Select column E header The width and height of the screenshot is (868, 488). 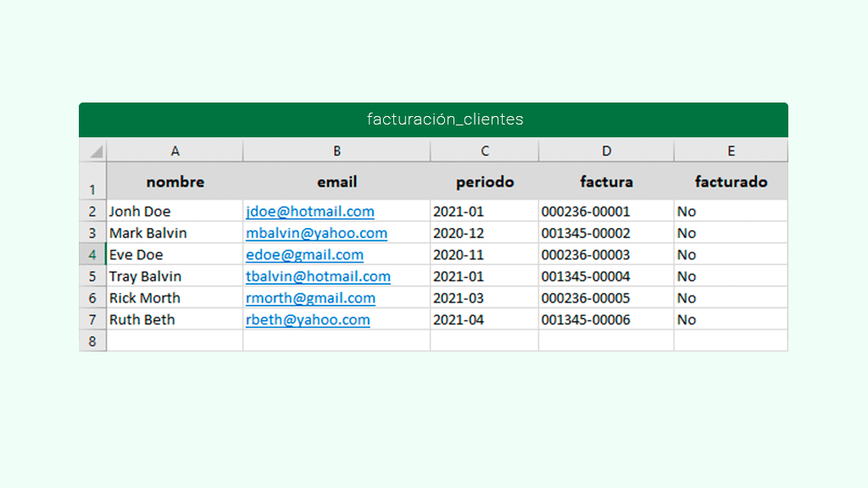click(731, 151)
